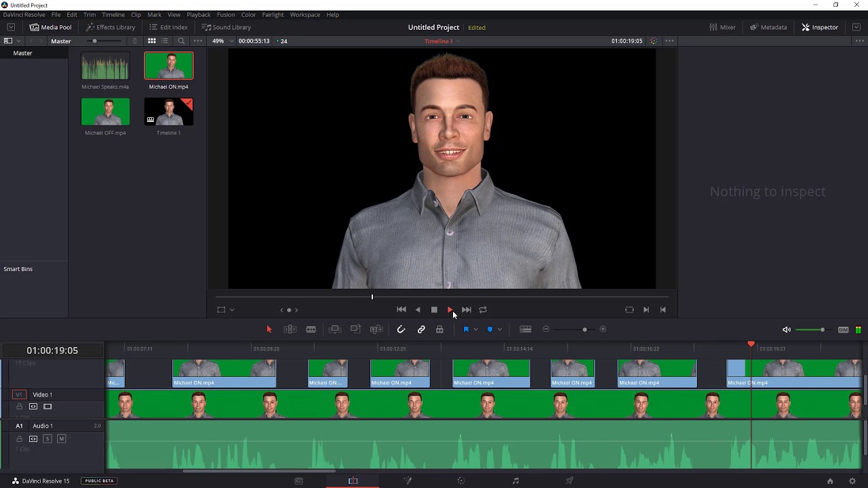
Task: Open the Color page icon
Action: [x=461, y=481]
